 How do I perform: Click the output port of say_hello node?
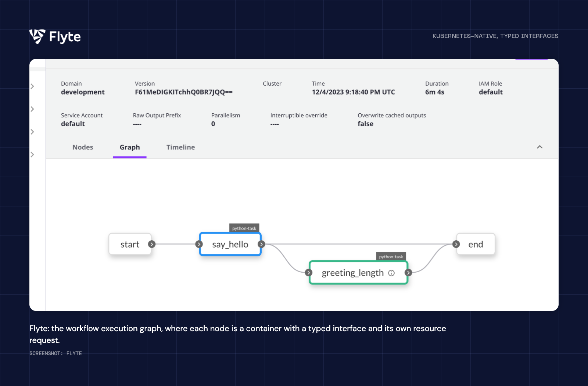261,244
